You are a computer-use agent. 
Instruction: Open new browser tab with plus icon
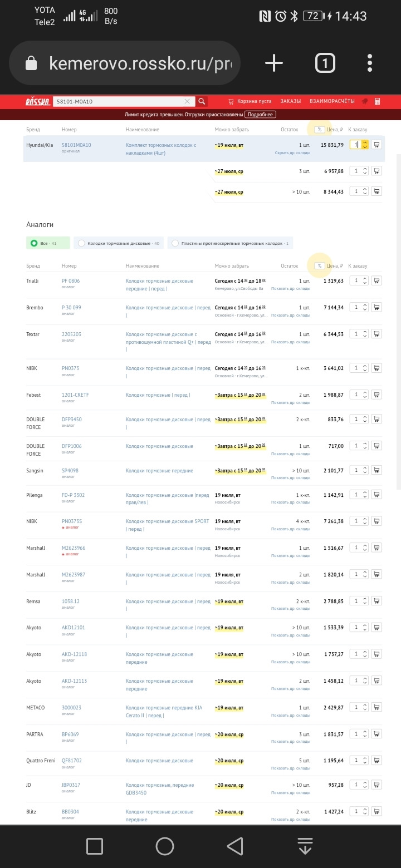[273, 63]
